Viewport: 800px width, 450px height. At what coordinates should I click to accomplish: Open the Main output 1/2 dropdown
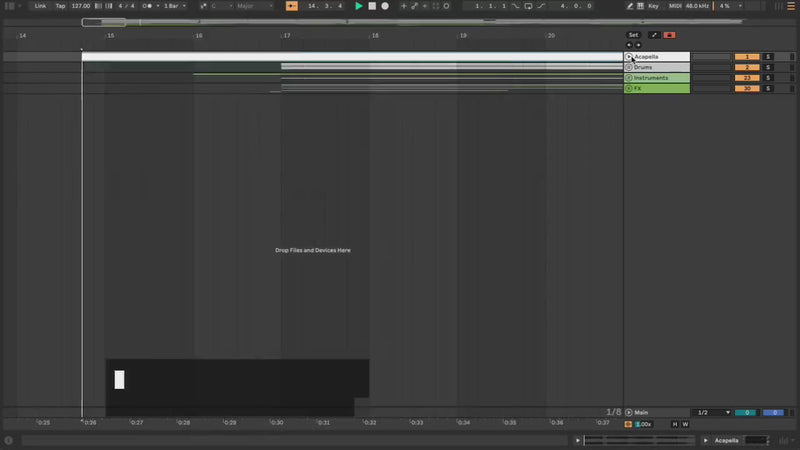point(714,412)
